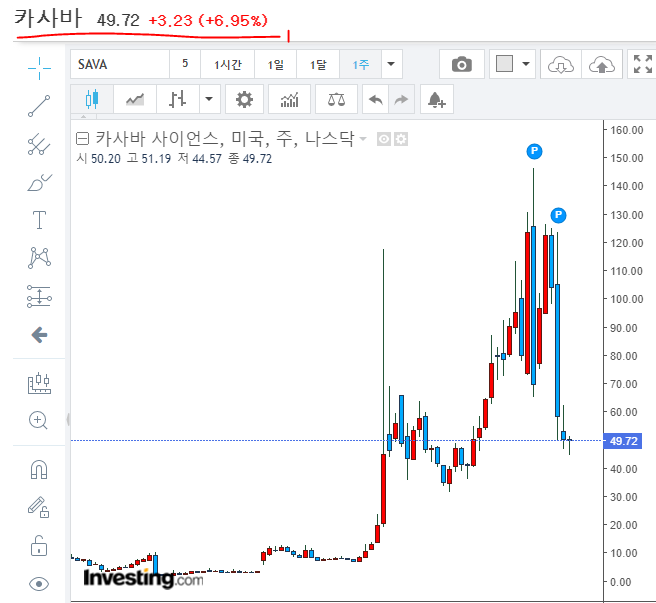Click the 카사바 stock name heading

(48, 19)
